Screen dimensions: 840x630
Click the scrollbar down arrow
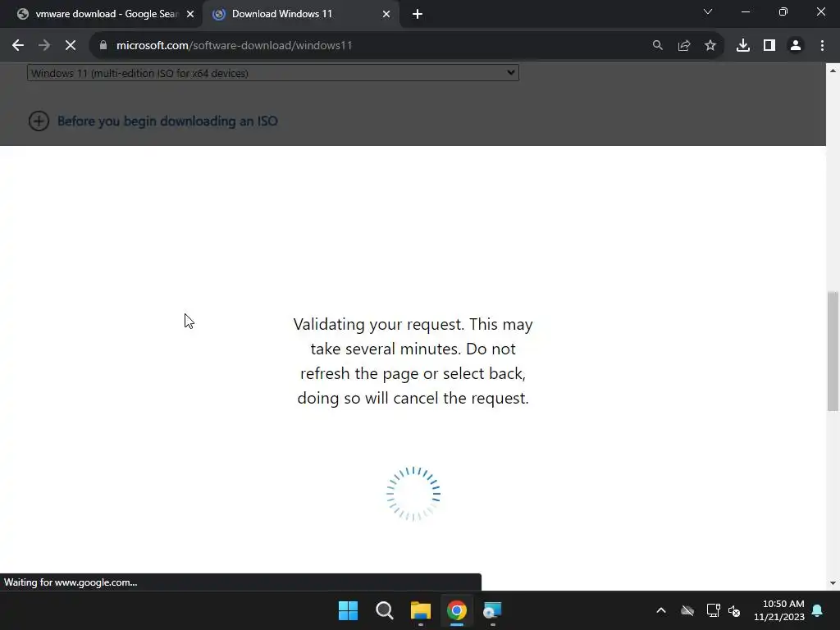(x=833, y=583)
